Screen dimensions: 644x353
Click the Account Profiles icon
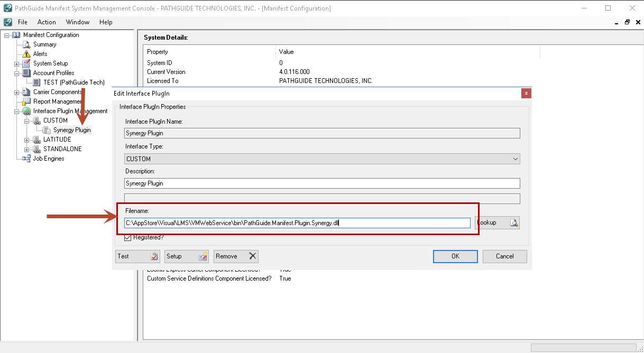click(x=27, y=73)
